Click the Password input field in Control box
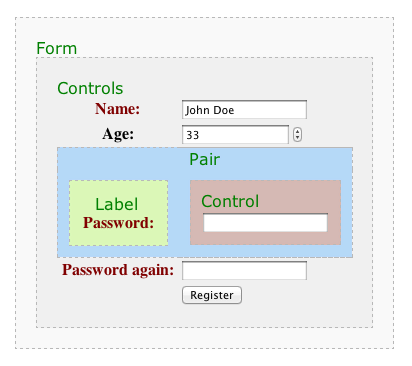 coord(265,223)
